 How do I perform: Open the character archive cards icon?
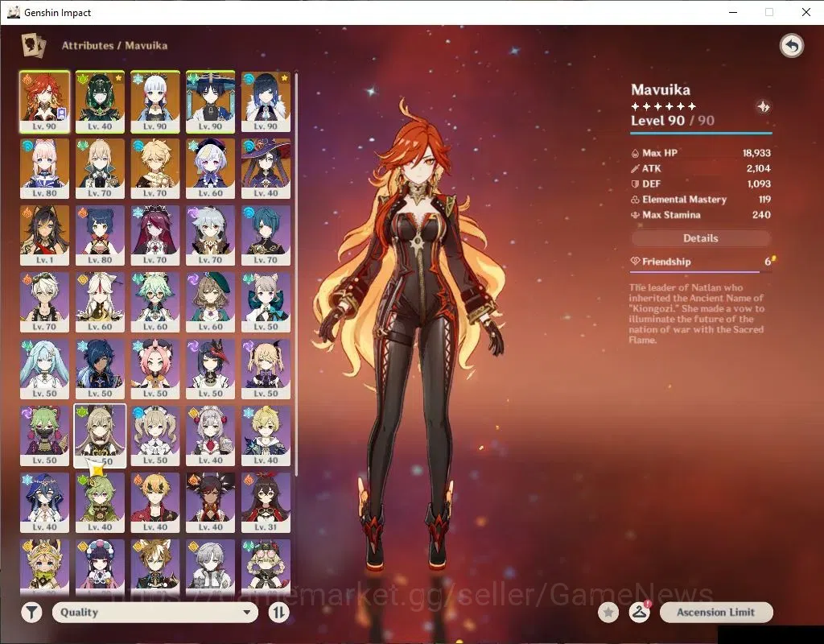[34, 45]
